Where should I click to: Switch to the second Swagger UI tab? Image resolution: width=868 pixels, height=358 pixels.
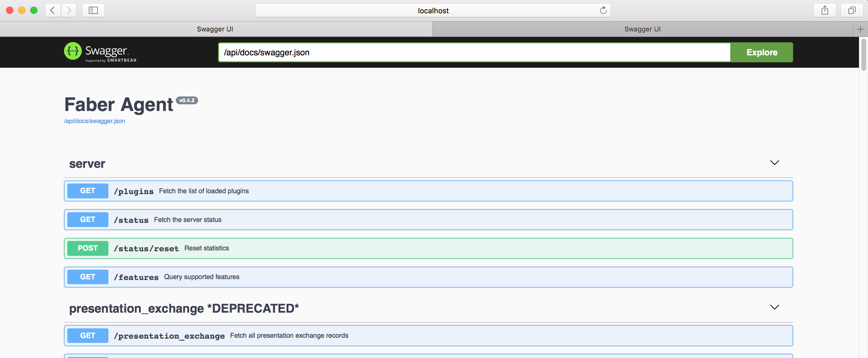[x=642, y=29]
